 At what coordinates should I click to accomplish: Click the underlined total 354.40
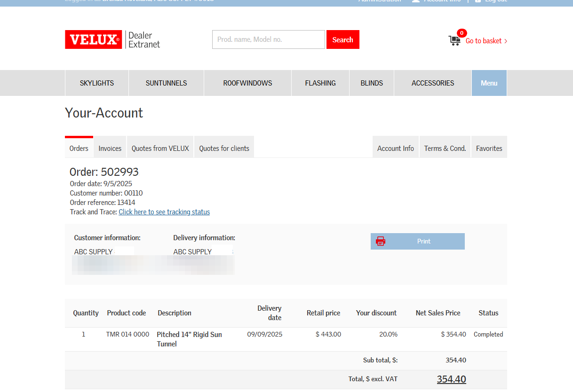click(x=452, y=379)
